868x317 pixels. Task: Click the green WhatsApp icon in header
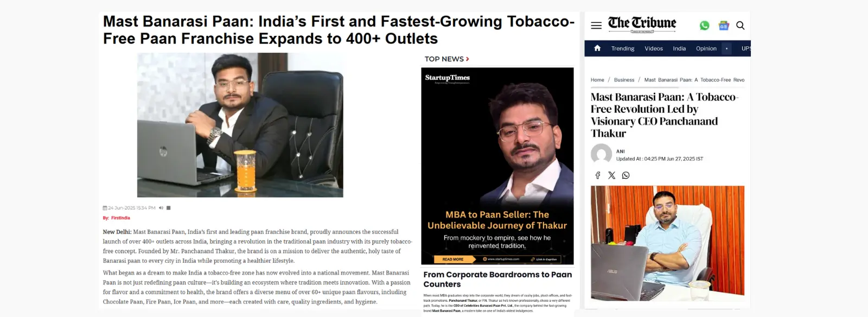(x=704, y=26)
